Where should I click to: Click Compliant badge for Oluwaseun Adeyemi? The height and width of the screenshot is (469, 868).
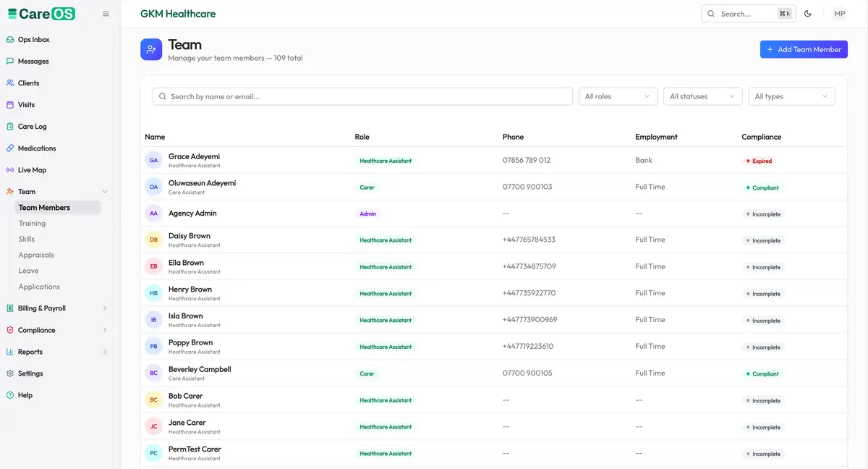762,187
